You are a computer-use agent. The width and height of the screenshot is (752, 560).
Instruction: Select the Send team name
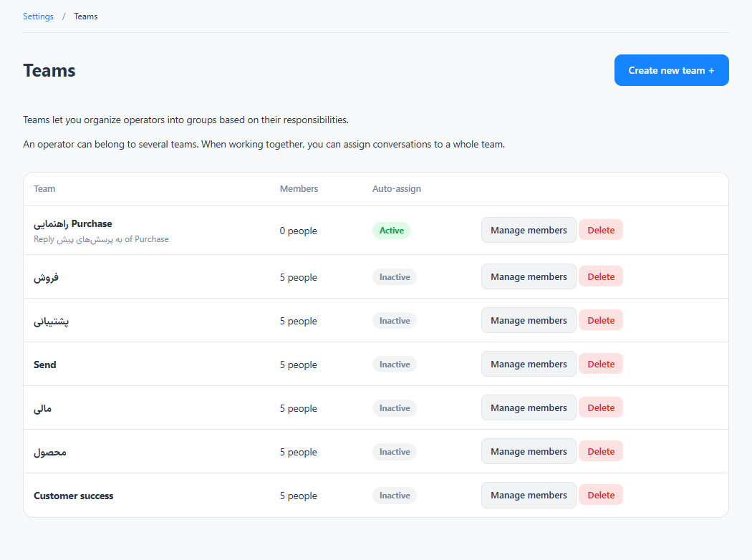click(x=45, y=365)
